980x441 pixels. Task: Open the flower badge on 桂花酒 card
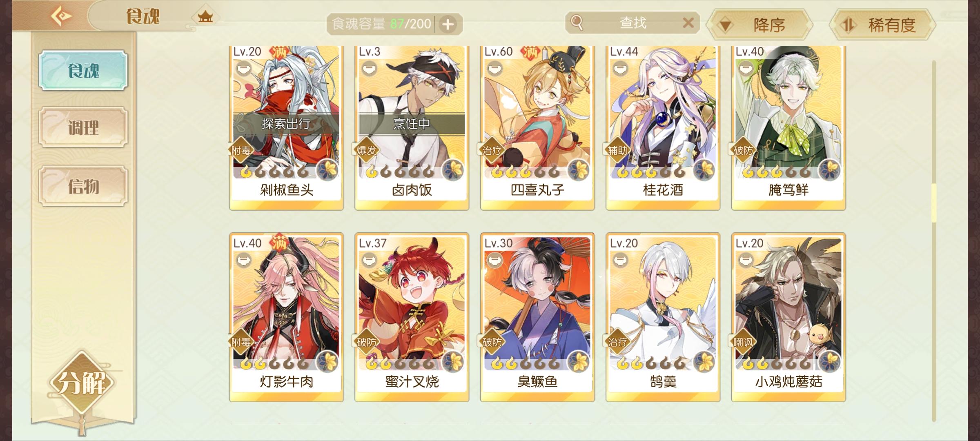pos(704,169)
